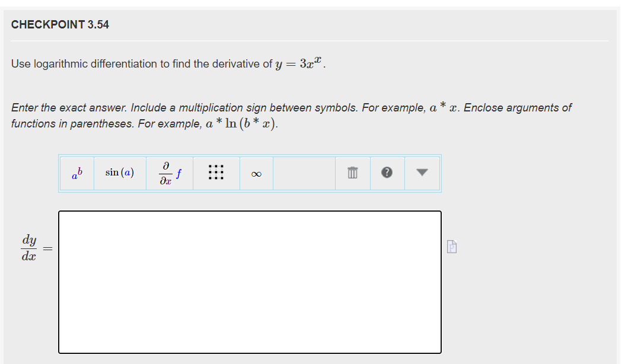Open the help (question mark) icon
The width and height of the screenshot is (625, 364).
387,173
